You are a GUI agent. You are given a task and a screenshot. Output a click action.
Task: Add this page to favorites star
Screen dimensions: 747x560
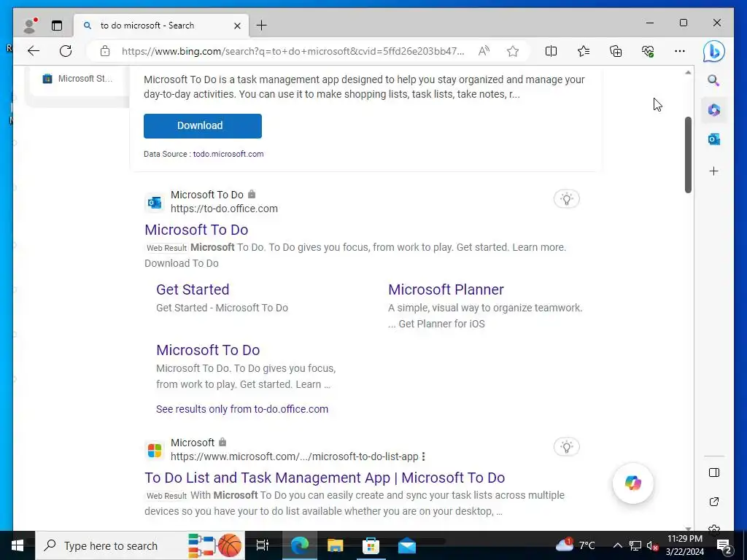pyautogui.click(x=513, y=51)
